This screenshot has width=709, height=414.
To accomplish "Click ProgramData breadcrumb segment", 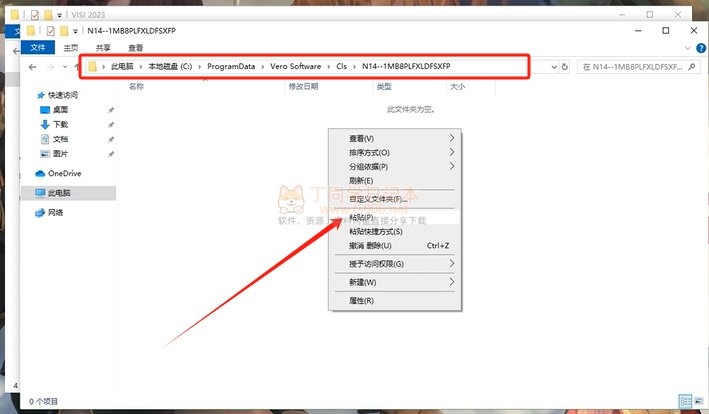I will [x=231, y=66].
